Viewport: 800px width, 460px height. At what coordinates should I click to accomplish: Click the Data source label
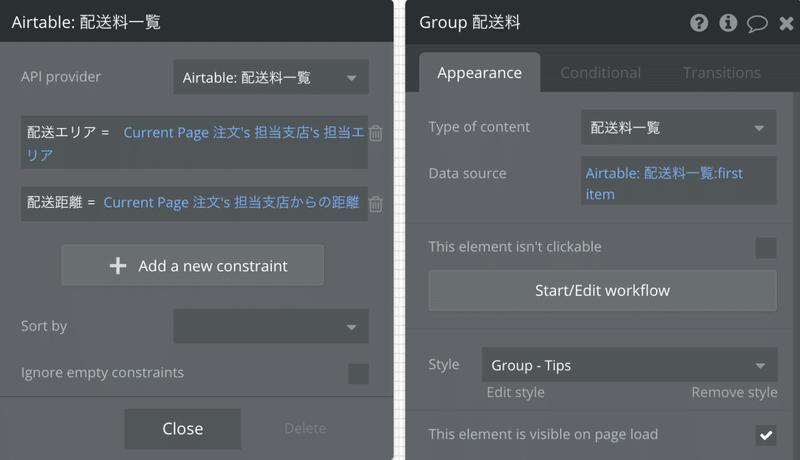467,173
